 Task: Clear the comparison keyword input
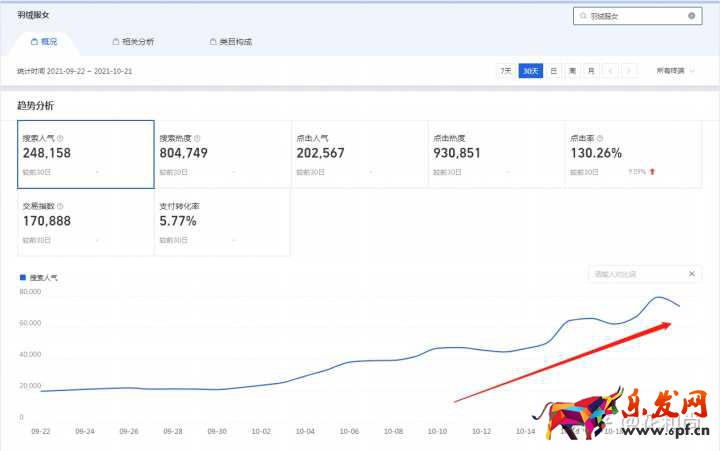tap(691, 273)
